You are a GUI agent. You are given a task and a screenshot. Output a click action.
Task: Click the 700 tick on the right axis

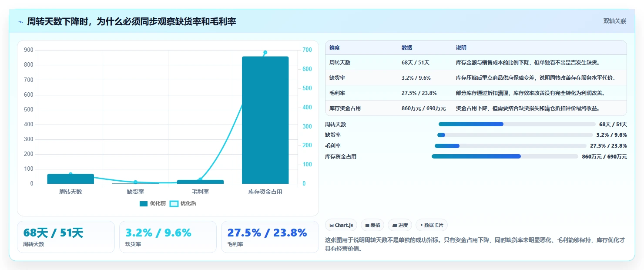point(307,50)
